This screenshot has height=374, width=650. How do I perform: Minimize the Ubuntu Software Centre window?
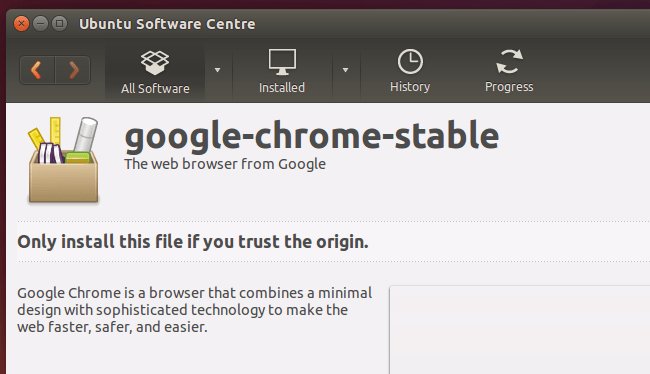coord(40,24)
